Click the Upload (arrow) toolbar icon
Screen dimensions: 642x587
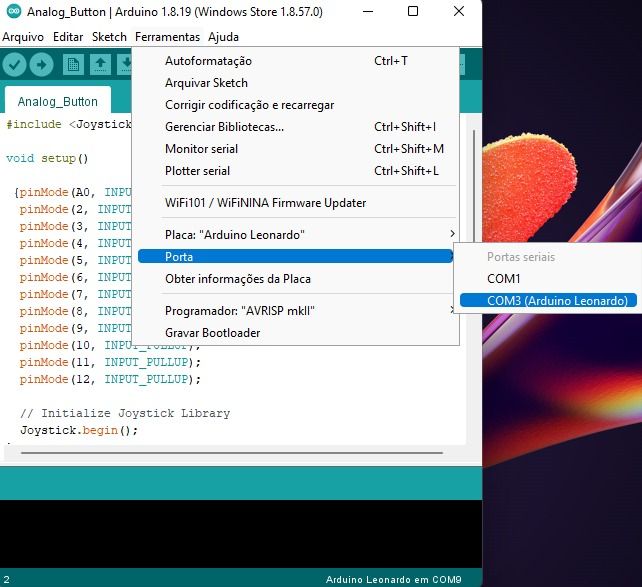click(41, 64)
